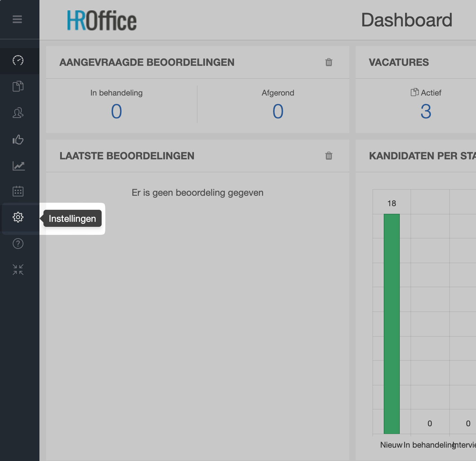Screen dimensions: 476x461
Task: Open candidates via the people sidebar icon
Action: click(x=18, y=113)
